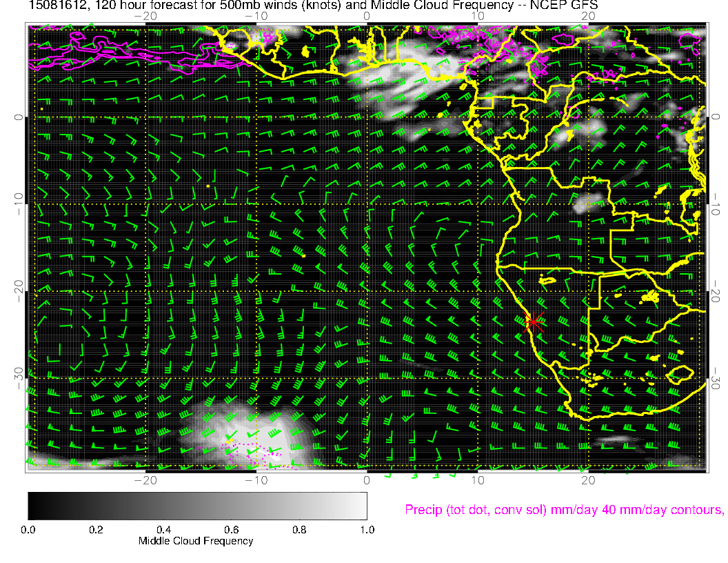Click the Middle Cloud Frequency grayscale colorbar

click(x=197, y=506)
